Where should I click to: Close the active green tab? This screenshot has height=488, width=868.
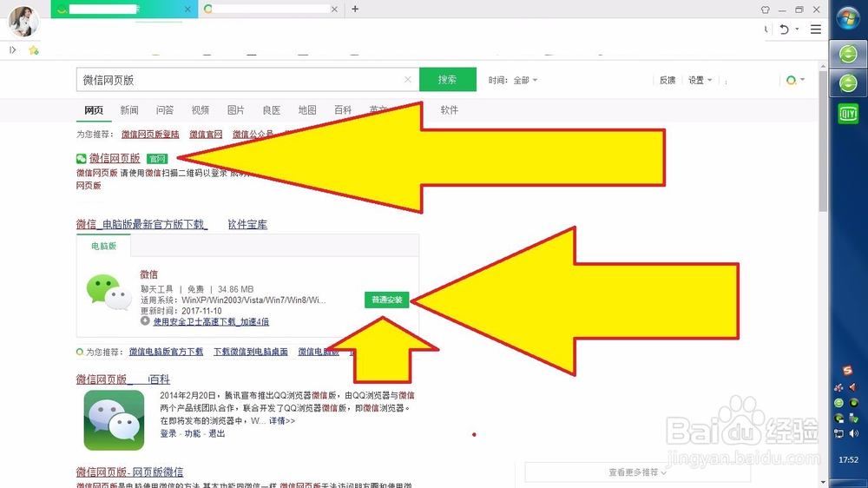[x=187, y=10]
